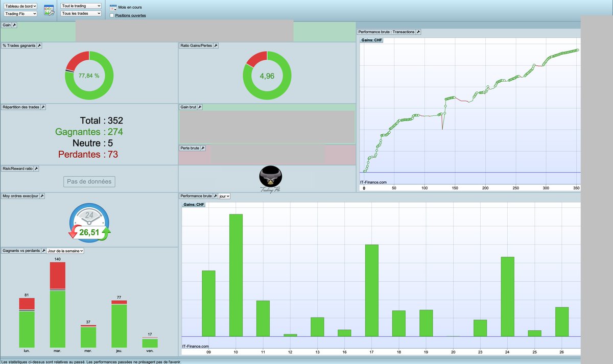
Task: Click the bar for day 10
Action: point(235,275)
